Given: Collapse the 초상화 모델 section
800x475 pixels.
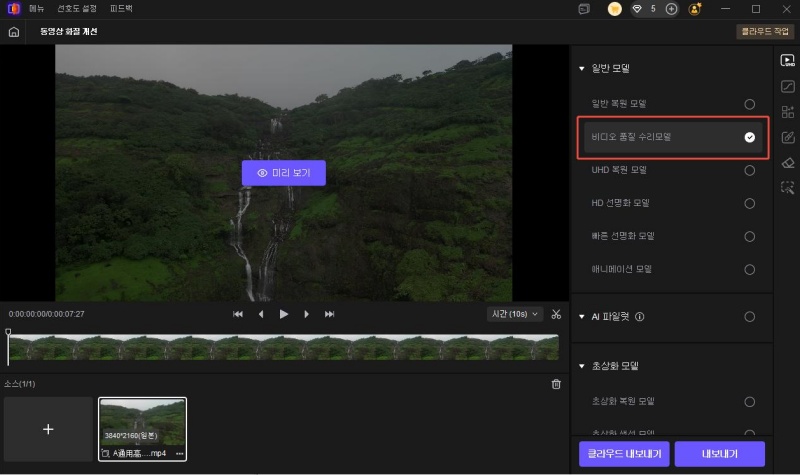Looking at the screenshot, I should point(582,366).
